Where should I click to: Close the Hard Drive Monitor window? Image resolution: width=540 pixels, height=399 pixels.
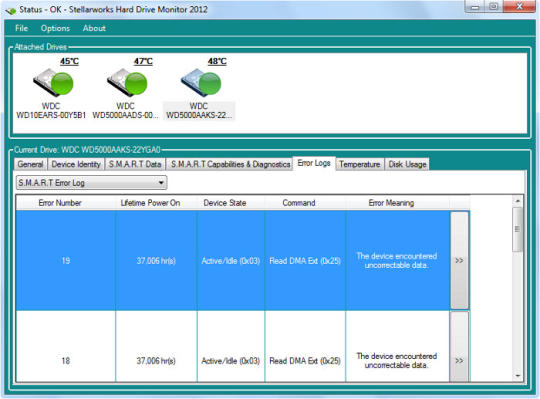519,7
